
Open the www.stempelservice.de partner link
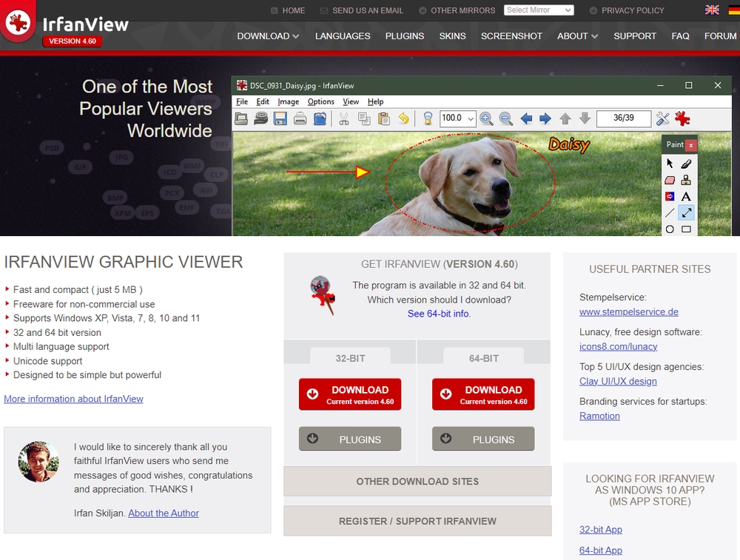coord(629,312)
